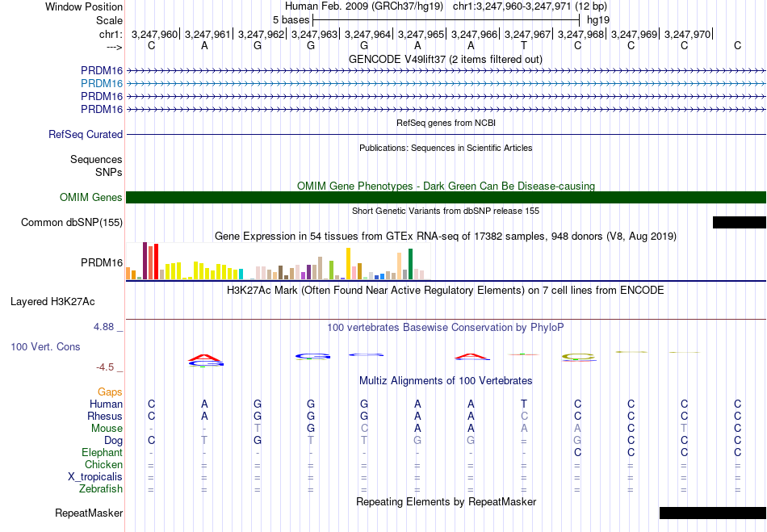Open the GTEx 'Gene Expression in 54 tissues' title
This screenshot has width=767, height=532.
point(446,237)
